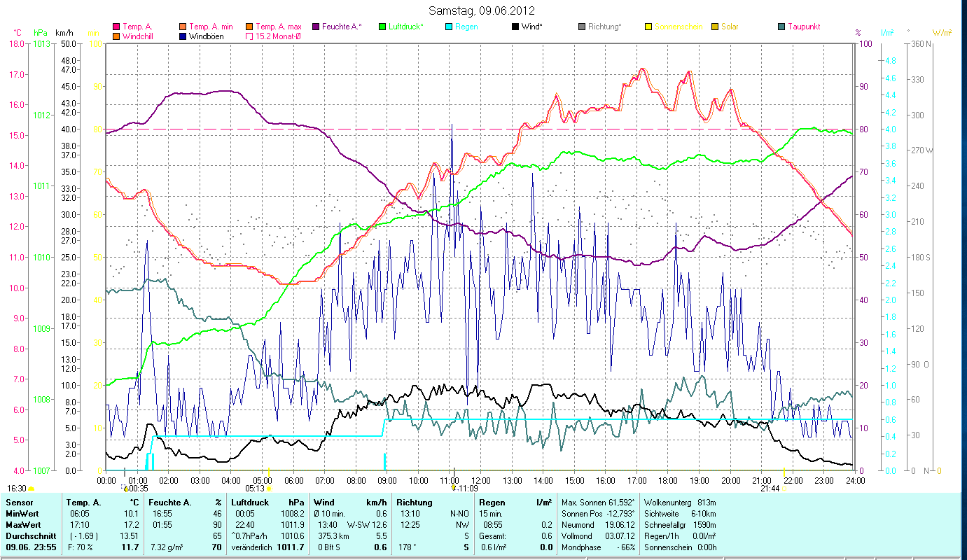Click the 12:00 time axis label
The height and width of the screenshot is (560, 967).
tap(481, 480)
